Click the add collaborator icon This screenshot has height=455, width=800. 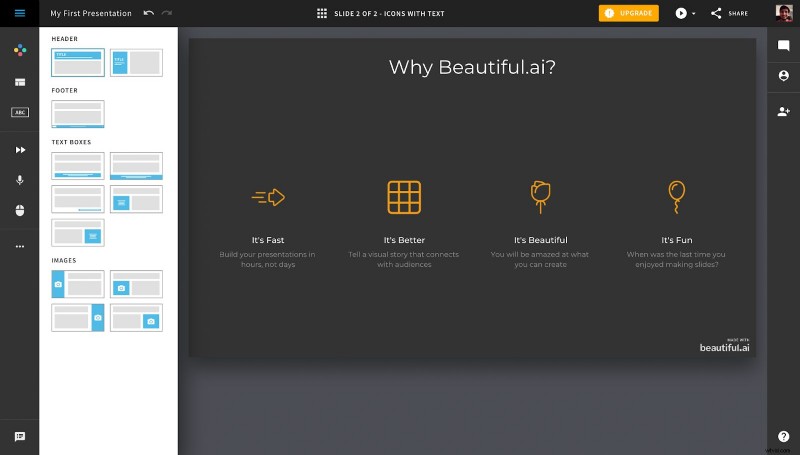click(x=784, y=111)
